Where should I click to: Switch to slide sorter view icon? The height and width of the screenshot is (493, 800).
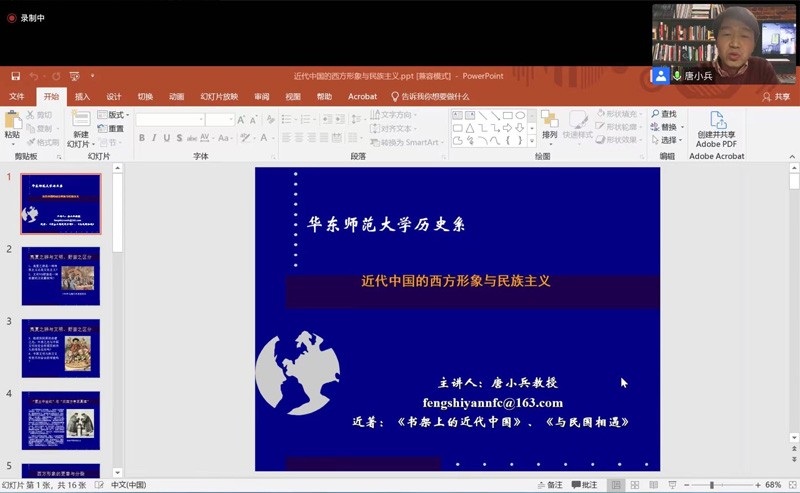pos(635,485)
